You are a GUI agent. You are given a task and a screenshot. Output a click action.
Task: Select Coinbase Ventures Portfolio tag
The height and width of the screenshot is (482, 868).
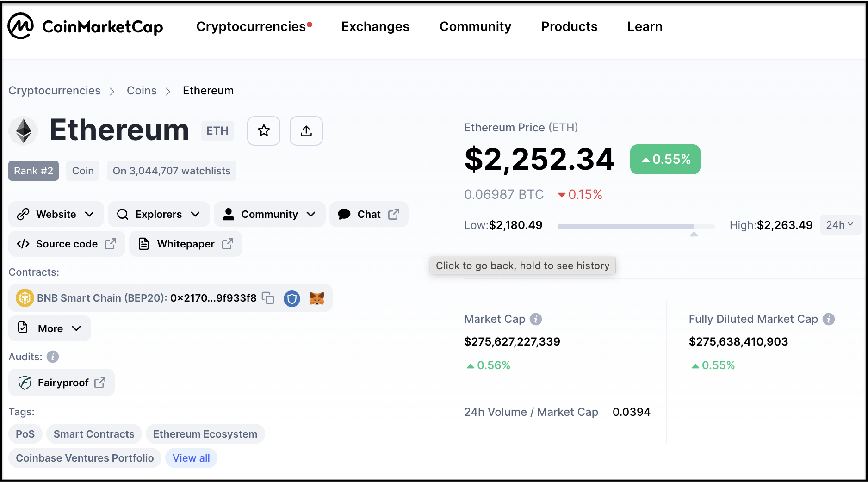[x=85, y=458]
